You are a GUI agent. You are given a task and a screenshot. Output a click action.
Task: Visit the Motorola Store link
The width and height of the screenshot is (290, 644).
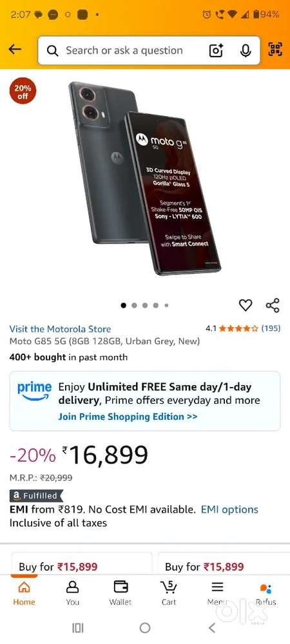pyautogui.click(x=60, y=329)
